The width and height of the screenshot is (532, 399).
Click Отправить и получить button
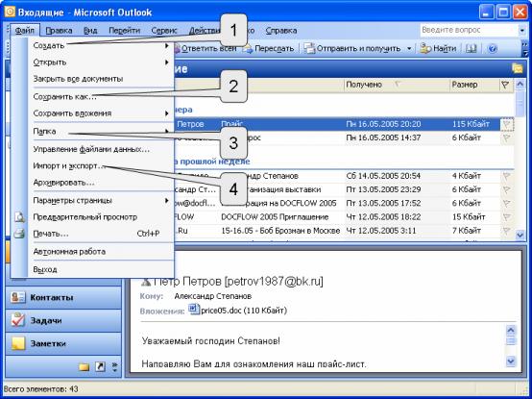[352, 49]
